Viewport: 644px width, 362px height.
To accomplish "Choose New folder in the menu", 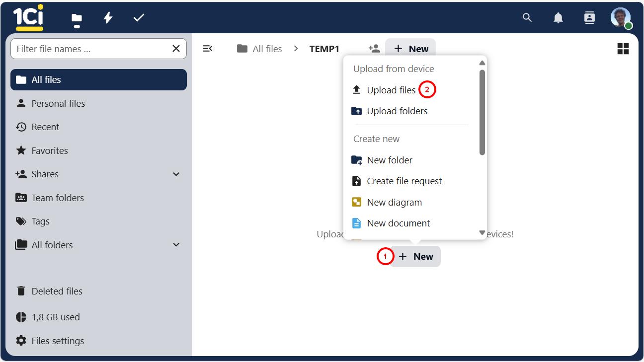I will coord(390,160).
